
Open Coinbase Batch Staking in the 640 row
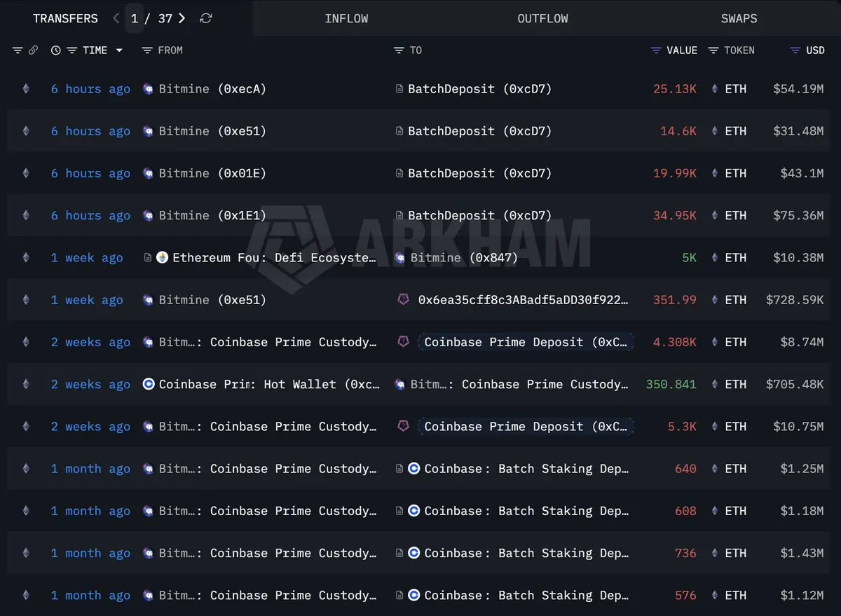tap(526, 469)
